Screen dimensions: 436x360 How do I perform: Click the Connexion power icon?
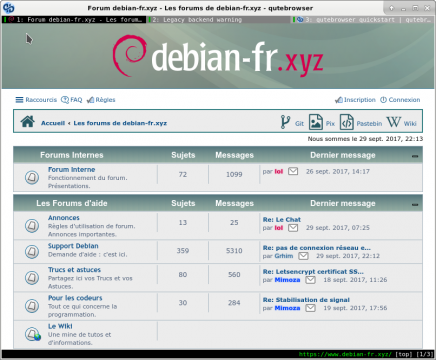click(384, 100)
